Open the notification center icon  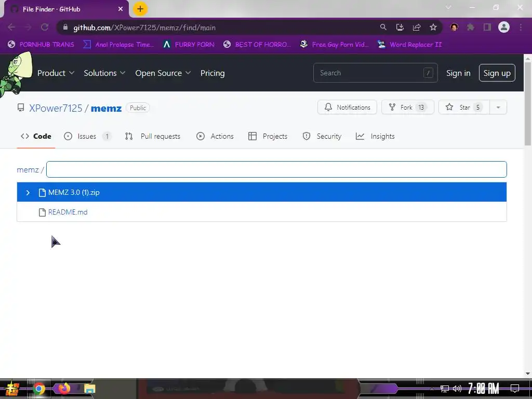click(515, 389)
